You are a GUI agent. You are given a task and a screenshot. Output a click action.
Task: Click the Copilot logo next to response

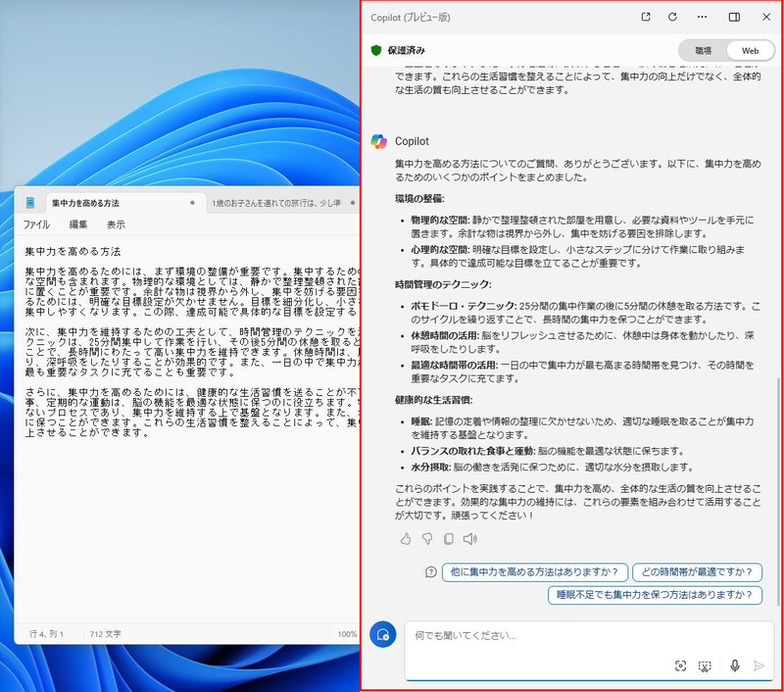click(x=379, y=141)
